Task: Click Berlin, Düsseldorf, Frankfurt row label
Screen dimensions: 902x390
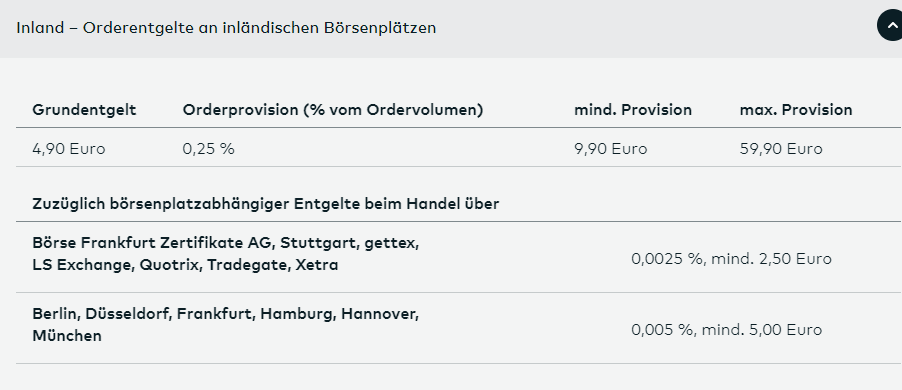Action: [x=226, y=325]
